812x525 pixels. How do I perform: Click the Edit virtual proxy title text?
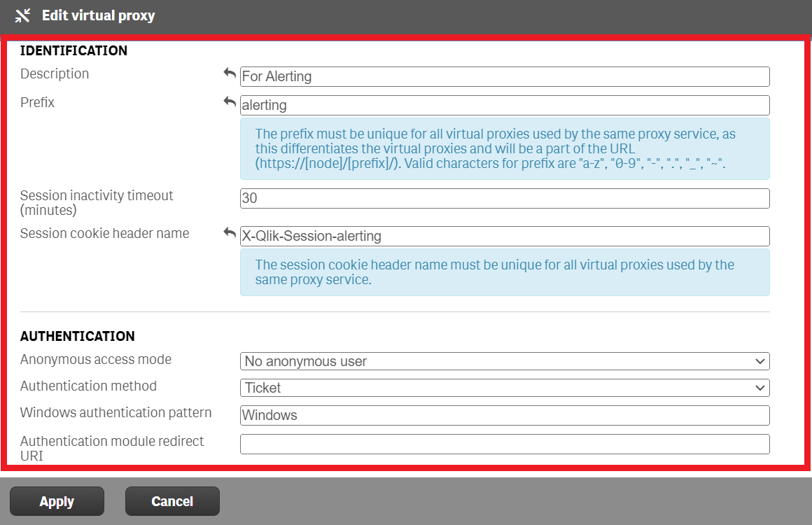click(98, 15)
